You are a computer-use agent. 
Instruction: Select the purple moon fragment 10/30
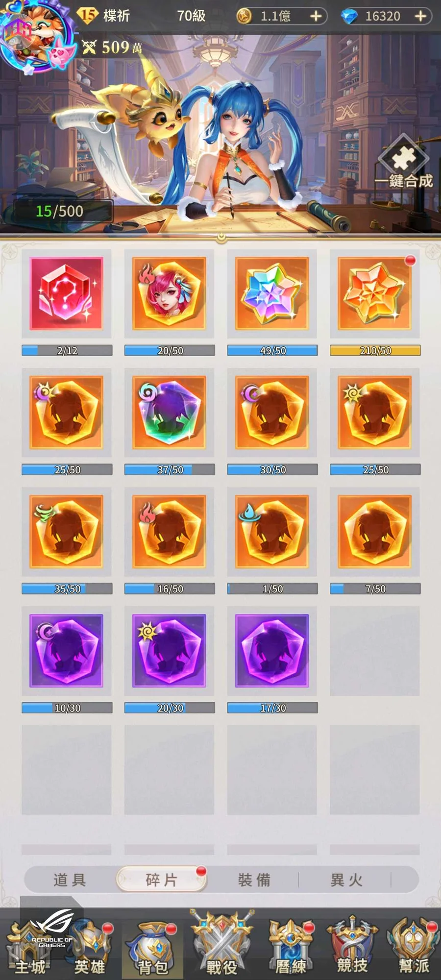point(67,650)
